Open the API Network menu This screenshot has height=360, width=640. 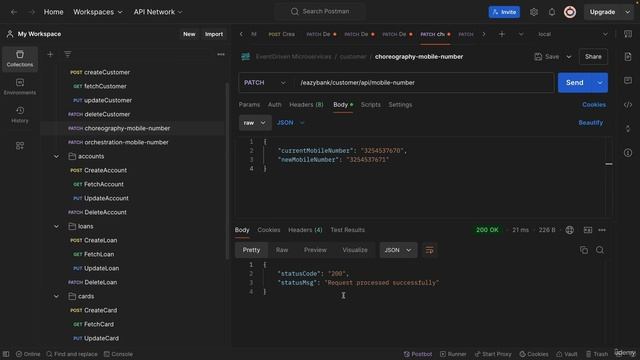coord(158,12)
